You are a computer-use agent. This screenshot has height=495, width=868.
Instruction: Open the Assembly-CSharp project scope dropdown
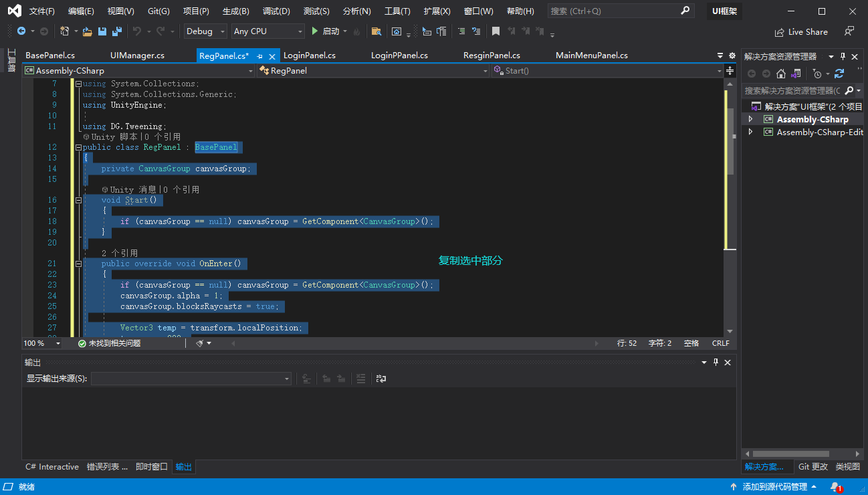click(139, 70)
